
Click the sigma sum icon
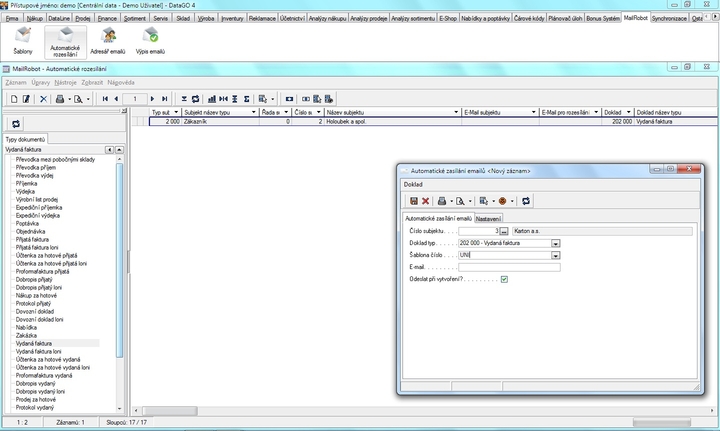click(247, 99)
